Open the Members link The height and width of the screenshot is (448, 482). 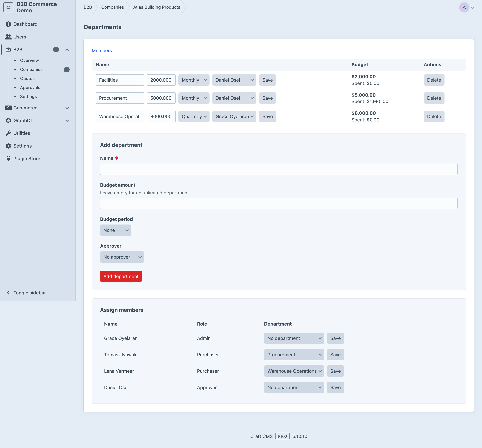[x=102, y=50]
